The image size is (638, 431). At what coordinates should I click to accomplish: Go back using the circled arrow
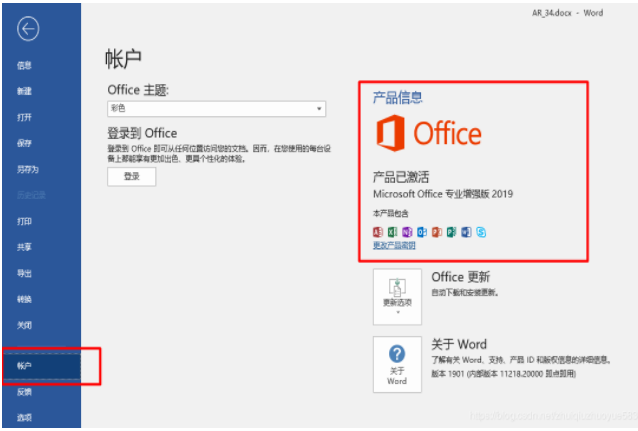(28, 28)
